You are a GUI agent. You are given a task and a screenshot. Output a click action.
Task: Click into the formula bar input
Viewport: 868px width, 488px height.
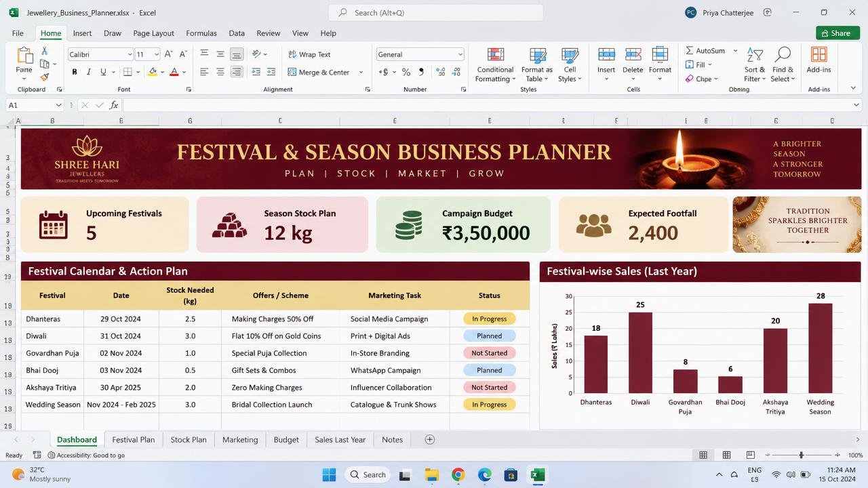(488, 105)
